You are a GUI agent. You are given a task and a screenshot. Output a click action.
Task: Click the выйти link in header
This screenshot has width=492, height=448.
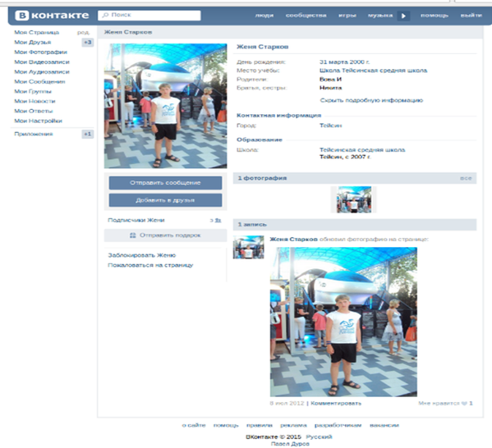coord(471,16)
